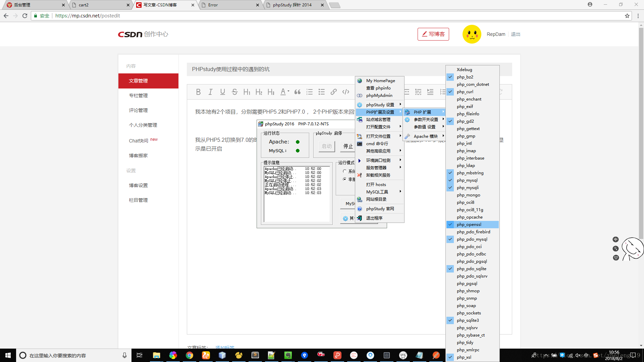Open cmd 命令行 menu entry
Image resolution: width=644 pixels, height=362 pixels.
tap(379, 143)
